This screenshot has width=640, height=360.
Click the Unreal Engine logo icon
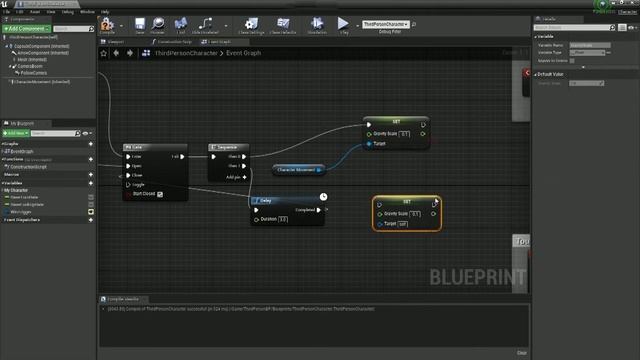[x=4, y=4]
